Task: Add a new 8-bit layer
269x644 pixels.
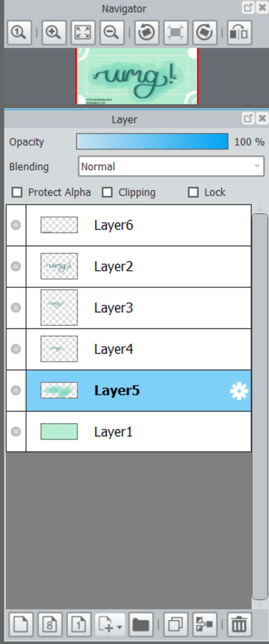Action: (50, 625)
